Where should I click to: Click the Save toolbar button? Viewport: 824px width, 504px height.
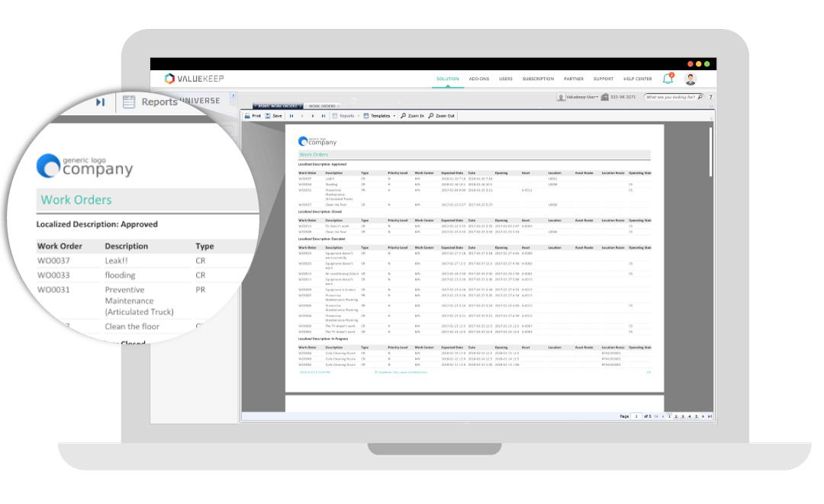tap(274, 116)
